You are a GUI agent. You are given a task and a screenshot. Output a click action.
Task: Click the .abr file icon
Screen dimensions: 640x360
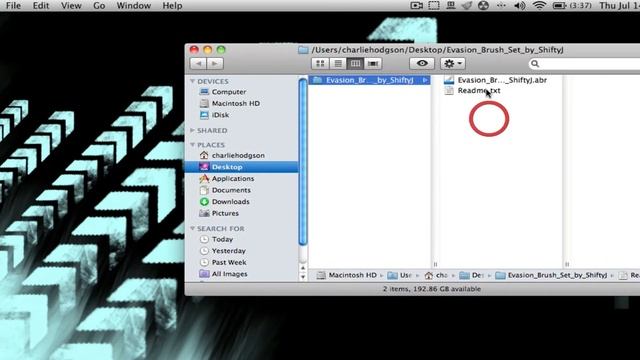(x=449, y=80)
